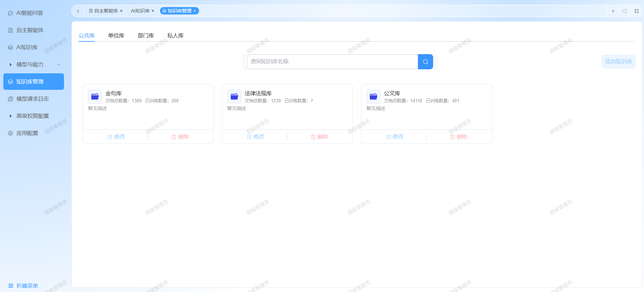Click the 法律法规库 card title
Viewport: 644px width, 292px height.
point(258,93)
